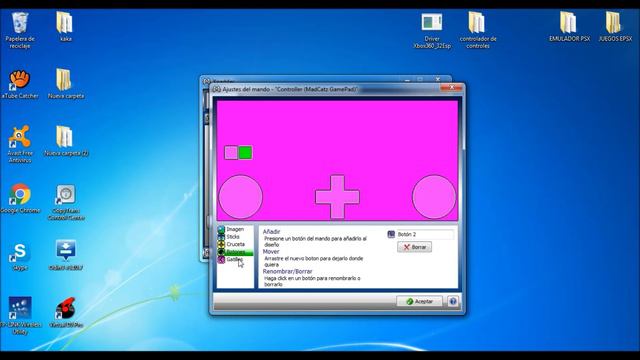Viewport: 640px width, 360px height.
Task: Select the EMULADOR PSX folder
Action: pyautogui.click(x=569, y=27)
